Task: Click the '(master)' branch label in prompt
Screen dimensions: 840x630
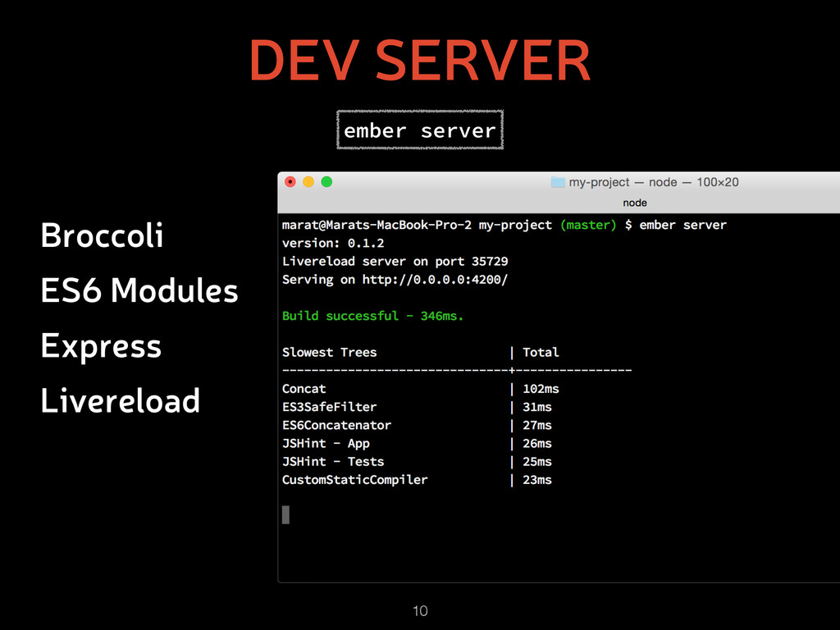Action: coord(588,225)
